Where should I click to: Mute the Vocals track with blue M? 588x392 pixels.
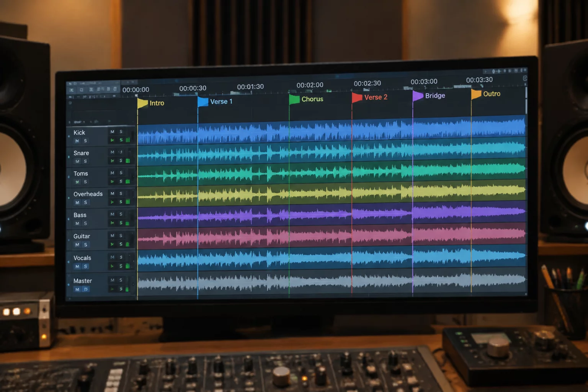pos(77,266)
